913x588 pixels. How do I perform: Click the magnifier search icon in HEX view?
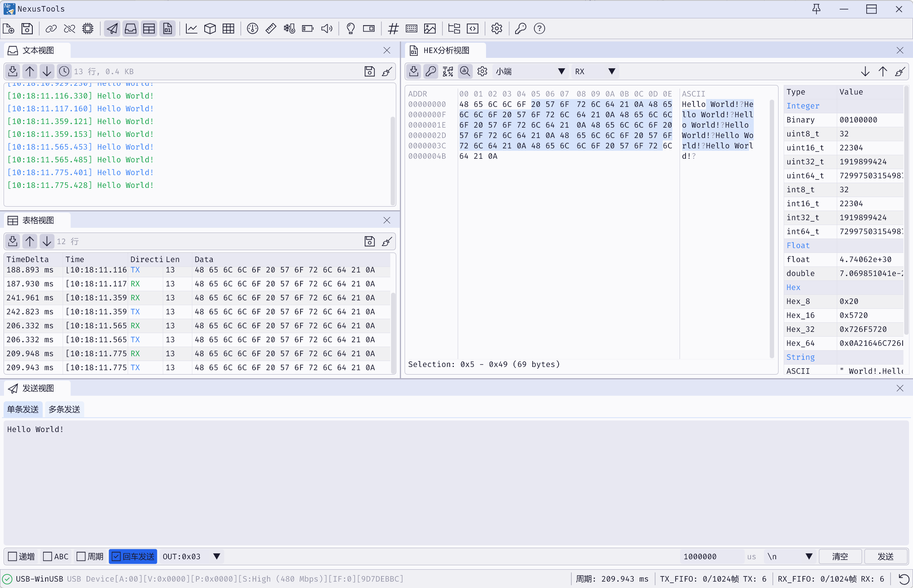coord(465,71)
